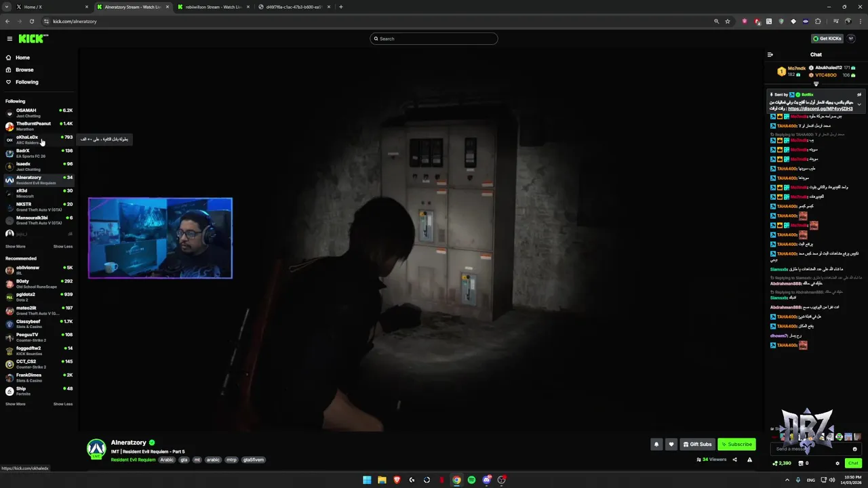
Task: Share the stream
Action: 734,460
